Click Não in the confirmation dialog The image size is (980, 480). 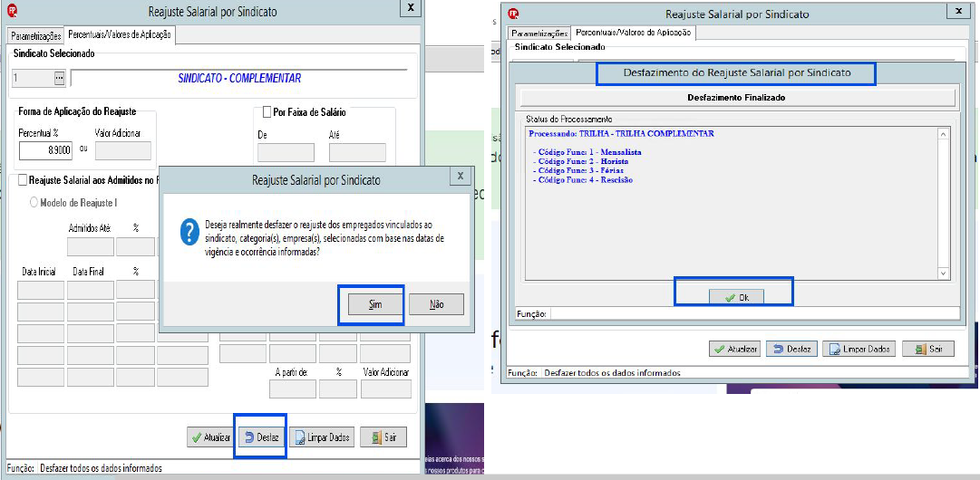(436, 304)
